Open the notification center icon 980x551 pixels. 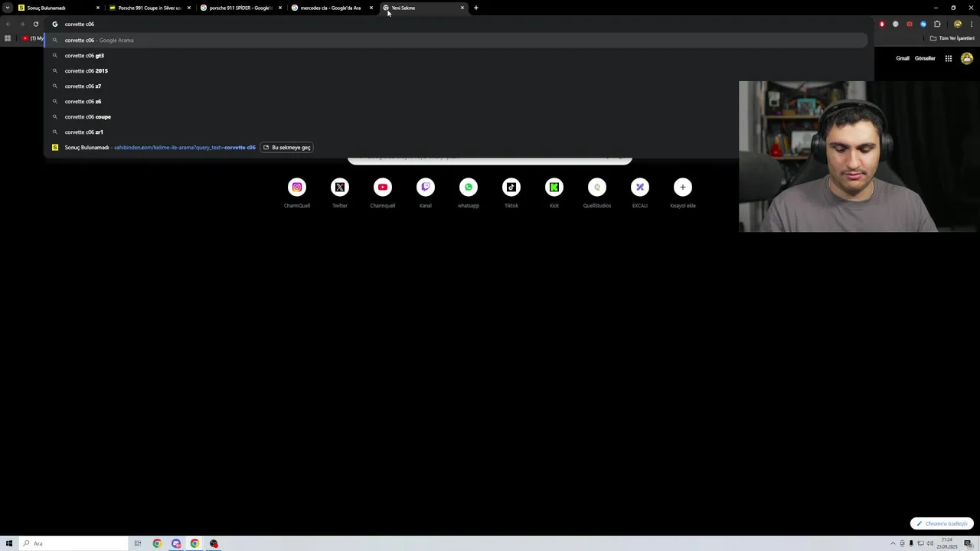tap(968, 543)
